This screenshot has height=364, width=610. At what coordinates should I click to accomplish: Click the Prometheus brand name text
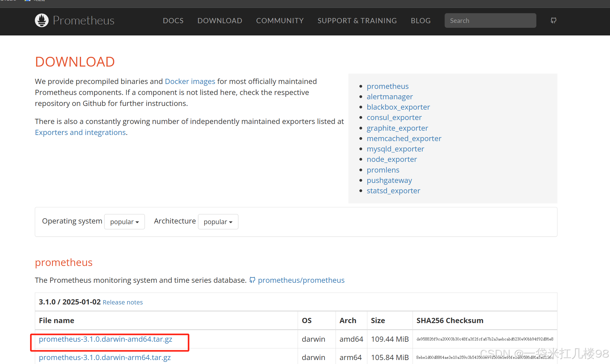click(x=84, y=20)
